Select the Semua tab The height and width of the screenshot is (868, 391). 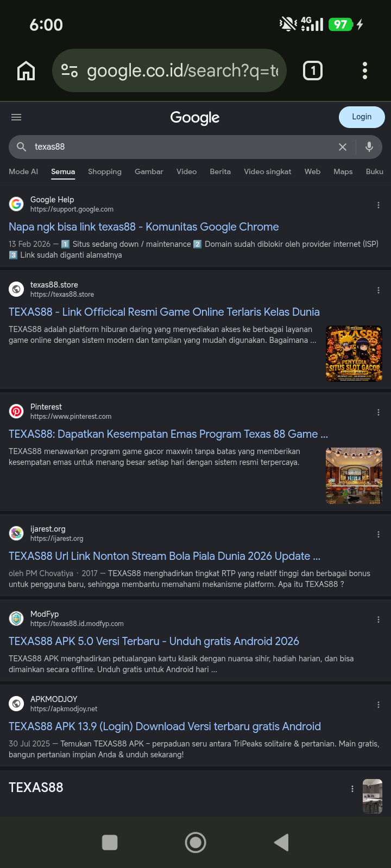pyautogui.click(x=63, y=171)
